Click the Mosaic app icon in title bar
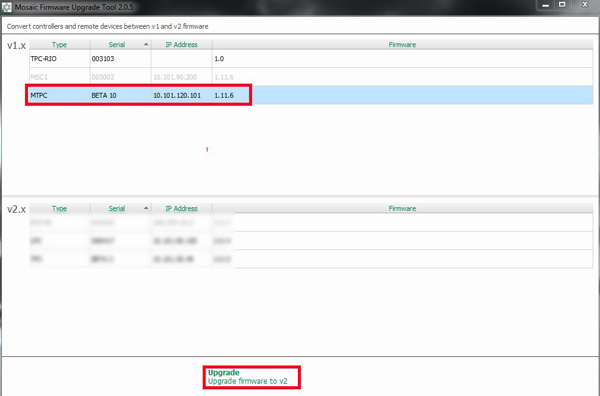Image resolution: width=600 pixels, height=396 pixels. click(7, 7)
